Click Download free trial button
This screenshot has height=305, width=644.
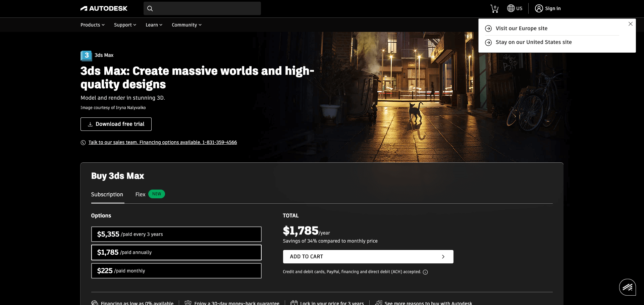coord(116,124)
